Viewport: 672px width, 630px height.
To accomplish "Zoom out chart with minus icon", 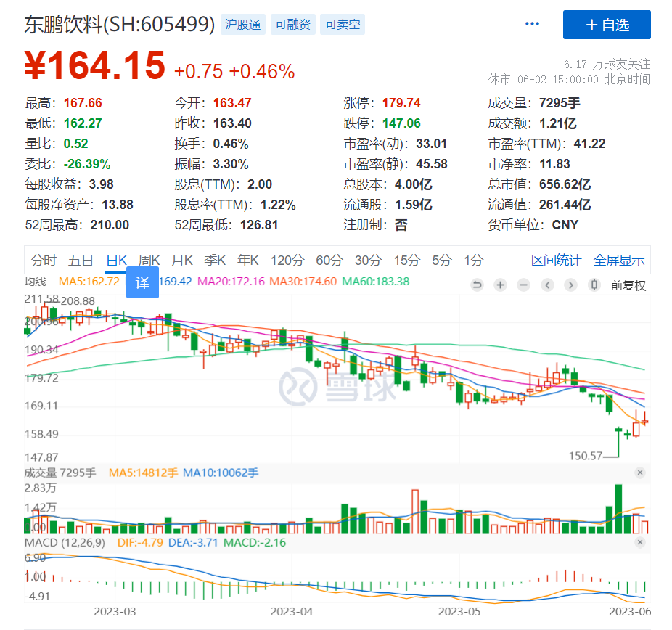I will tap(523, 285).
